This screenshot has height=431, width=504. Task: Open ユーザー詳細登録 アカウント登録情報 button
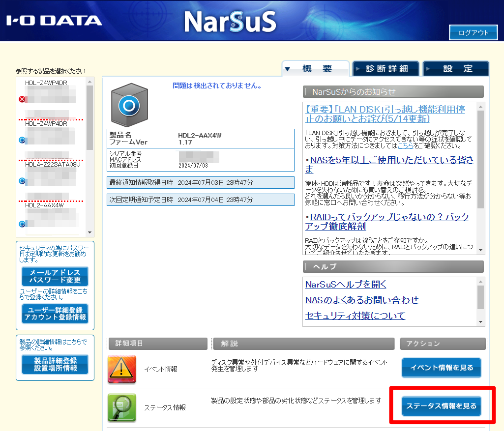pos(55,314)
